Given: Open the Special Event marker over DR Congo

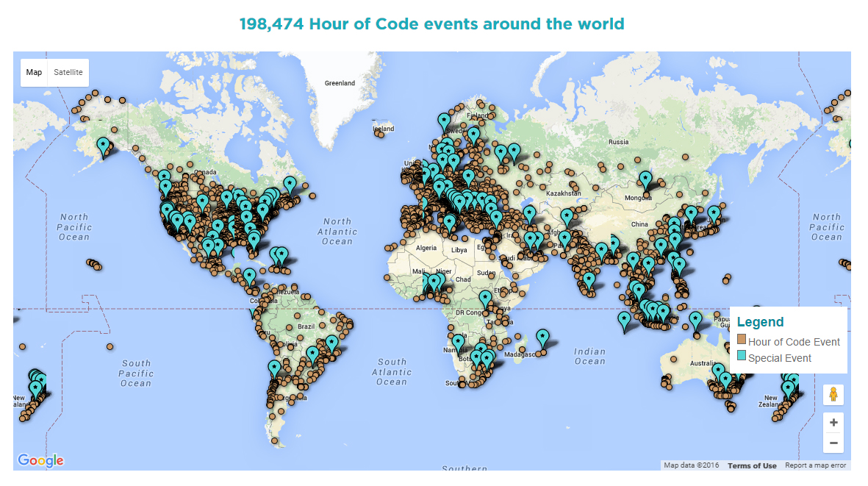Looking at the screenshot, I should point(485,299).
